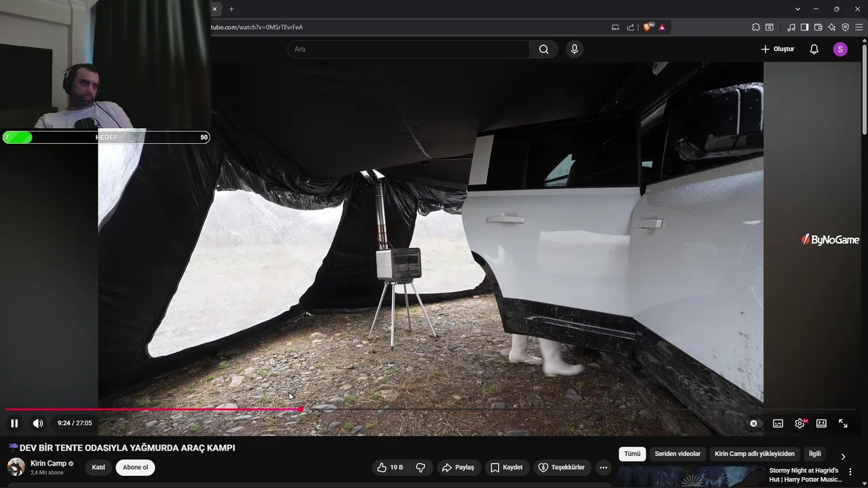Open options menu for Stormy Night video
Screen dimensions: 868x488
point(850,472)
